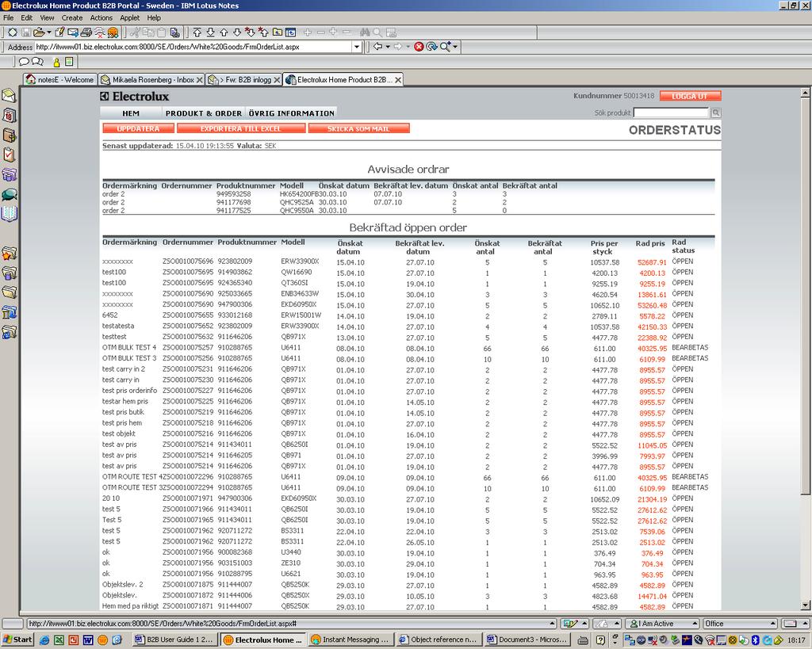Screen dimensions: 812x649
Task: Open the Applet menu
Action: [x=129, y=17]
